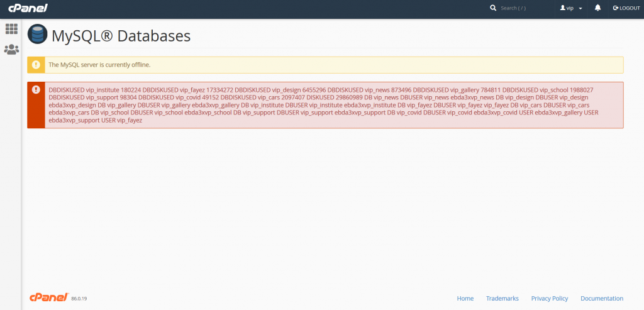Click the LOGOUT link
644x310 pixels.
[x=626, y=8]
